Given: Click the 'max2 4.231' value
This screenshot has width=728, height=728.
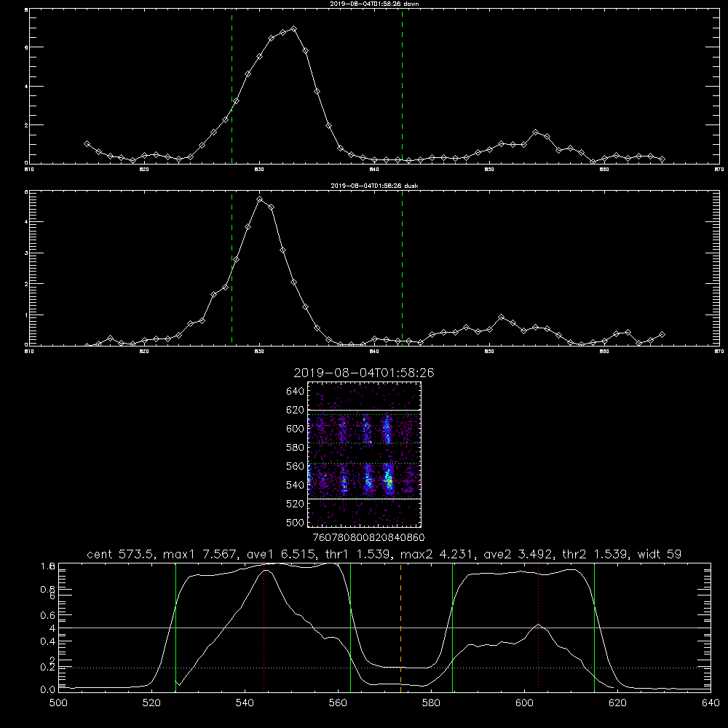Looking at the screenshot, I should tap(437, 554).
